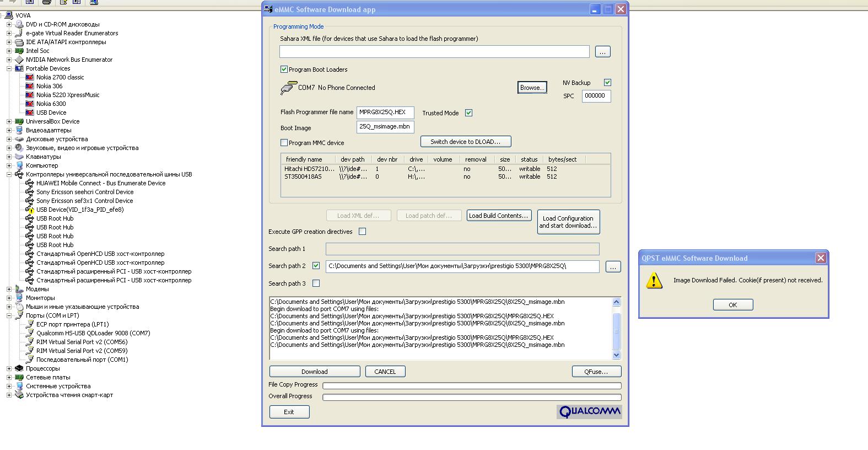Image resolution: width=868 pixels, height=450 pixels.
Task: Click the warning icon on USB Device(VID_1f3a_PID_efe8)
Action: tap(30, 210)
